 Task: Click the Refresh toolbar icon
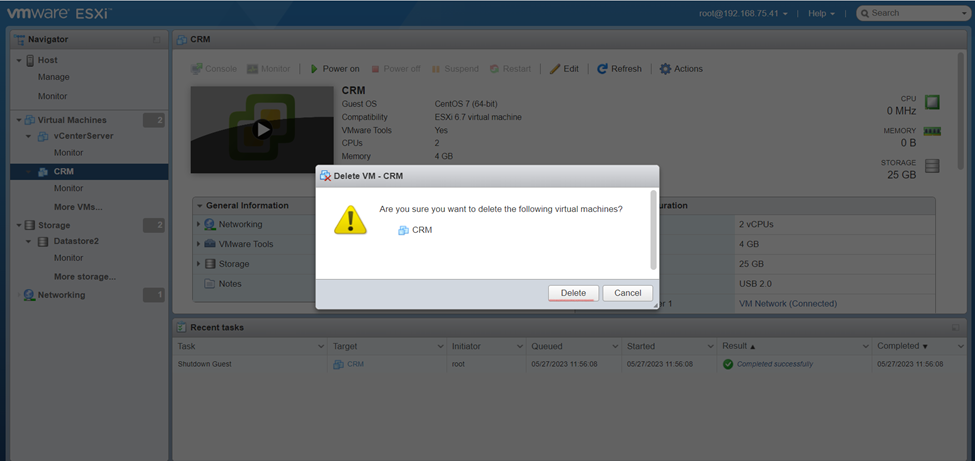pos(602,69)
